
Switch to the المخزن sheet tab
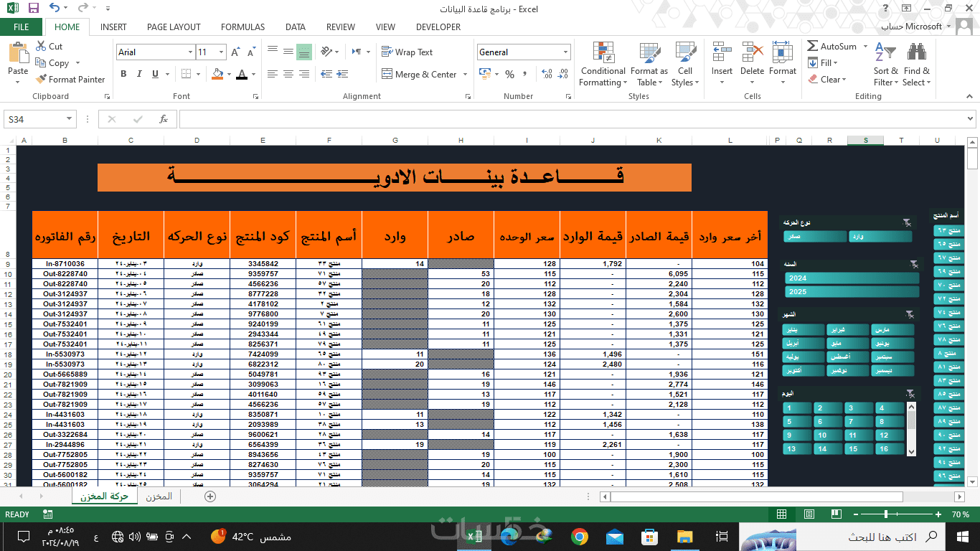point(159,496)
